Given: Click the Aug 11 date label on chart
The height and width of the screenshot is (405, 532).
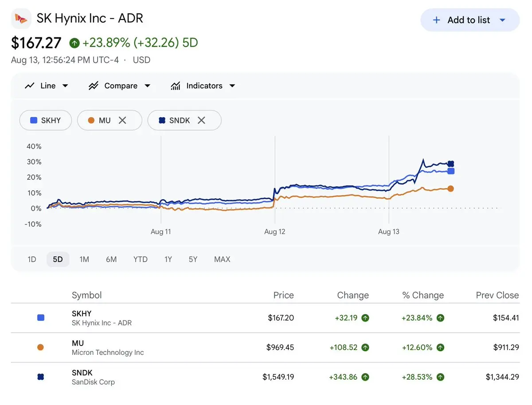Looking at the screenshot, I should [x=161, y=232].
